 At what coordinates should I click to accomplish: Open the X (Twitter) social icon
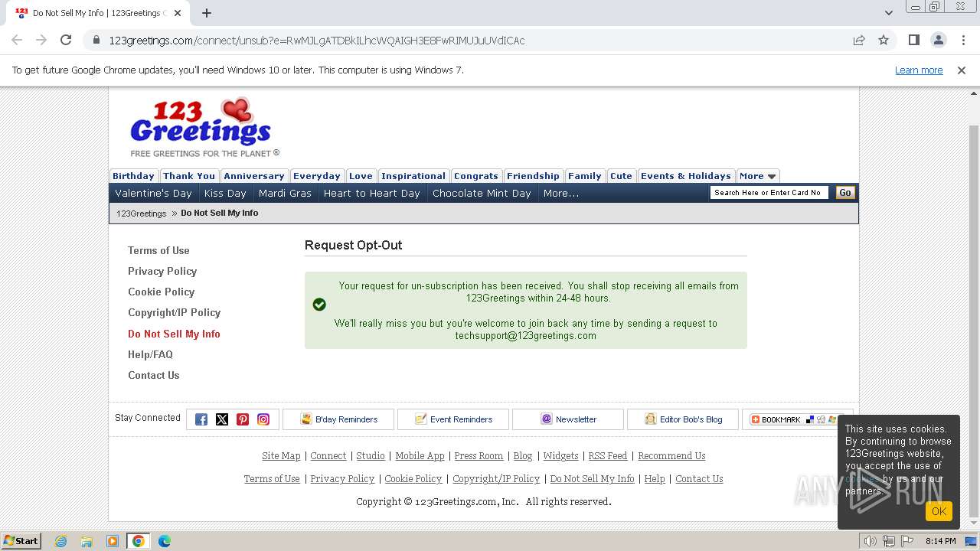coord(222,419)
